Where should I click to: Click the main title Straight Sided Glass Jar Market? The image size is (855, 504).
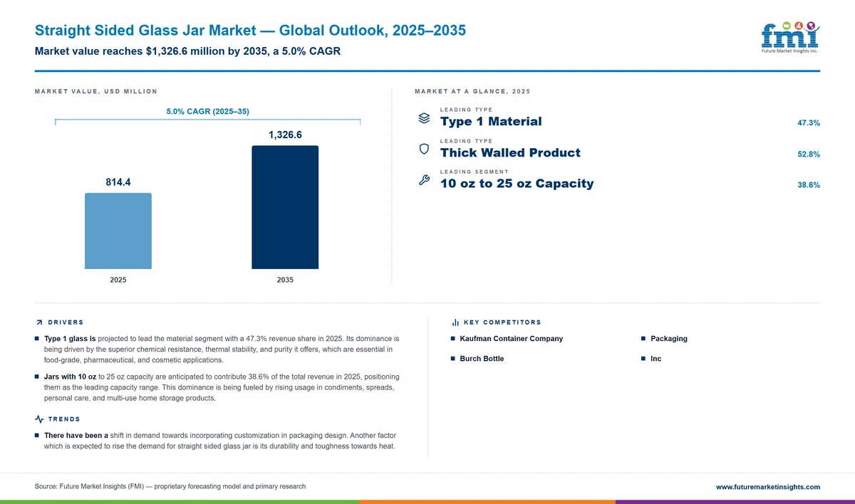coord(251,31)
